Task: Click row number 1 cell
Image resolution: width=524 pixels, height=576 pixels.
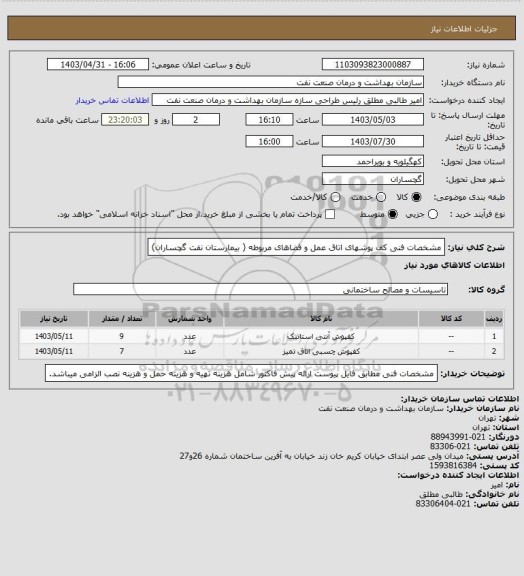Action: [494, 336]
